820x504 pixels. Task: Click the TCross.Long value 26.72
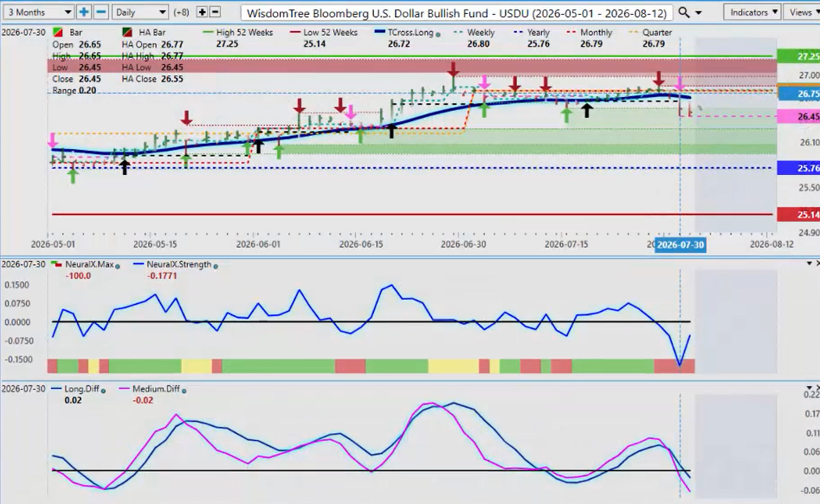398,44
